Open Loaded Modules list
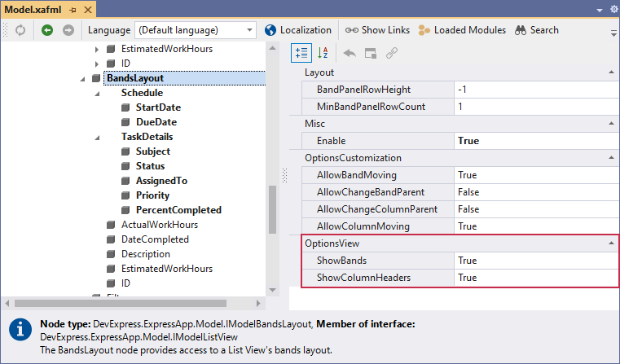Image resolution: width=620 pixels, height=364 pixels. click(462, 30)
